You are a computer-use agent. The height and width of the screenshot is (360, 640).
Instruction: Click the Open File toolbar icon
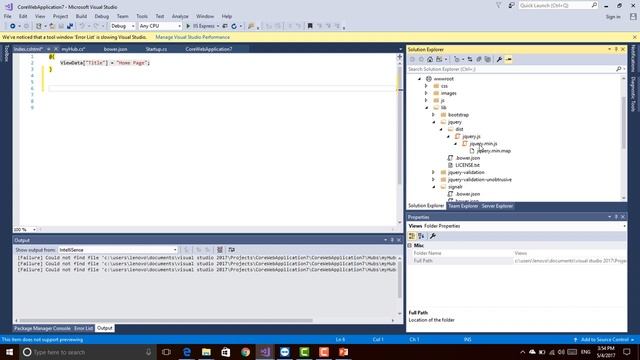(x=52, y=26)
